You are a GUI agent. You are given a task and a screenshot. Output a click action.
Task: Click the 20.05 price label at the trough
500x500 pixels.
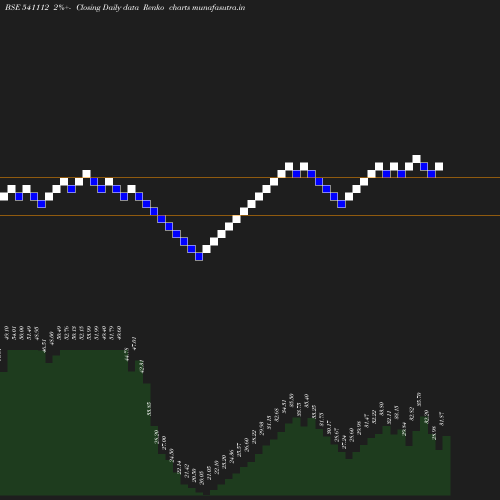[x=201, y=478]
